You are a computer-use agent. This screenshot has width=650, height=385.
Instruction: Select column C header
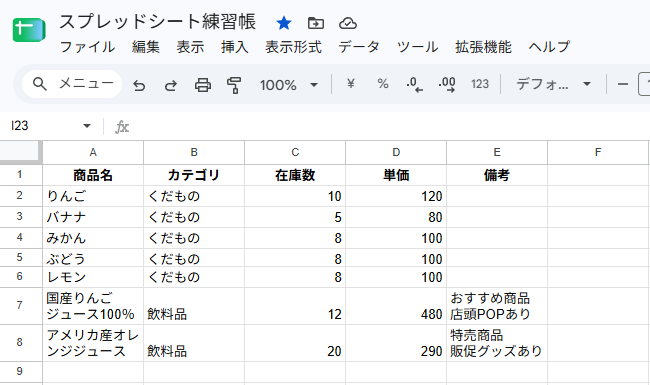pyautogui.click(x=295, y=153)
